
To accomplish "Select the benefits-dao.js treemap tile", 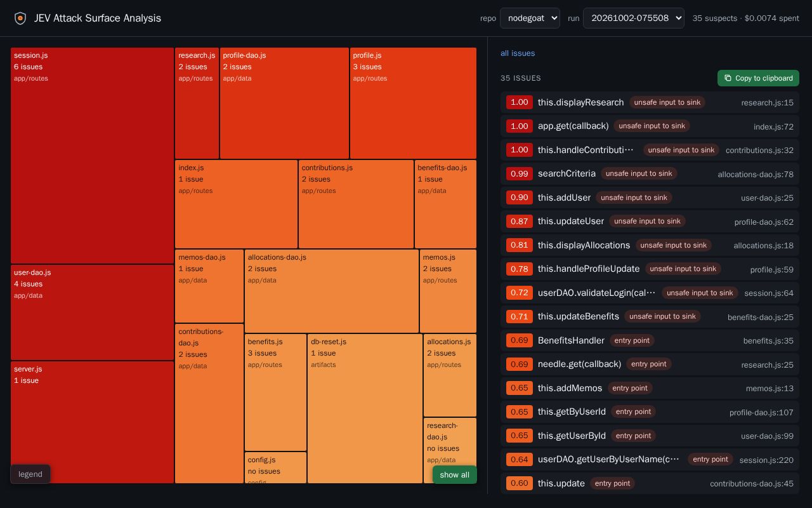I will (445, 204).
